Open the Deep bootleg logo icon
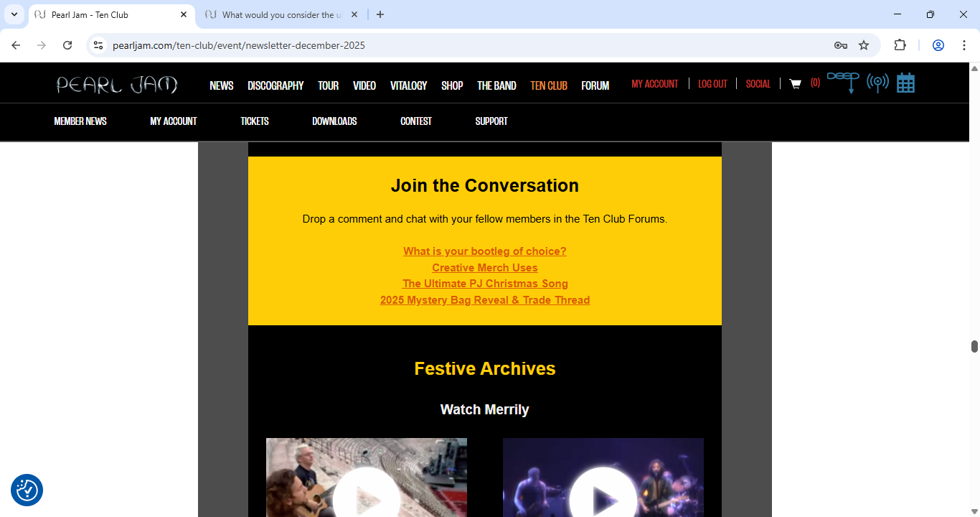980x517 pixels. (x=843, y=82)
